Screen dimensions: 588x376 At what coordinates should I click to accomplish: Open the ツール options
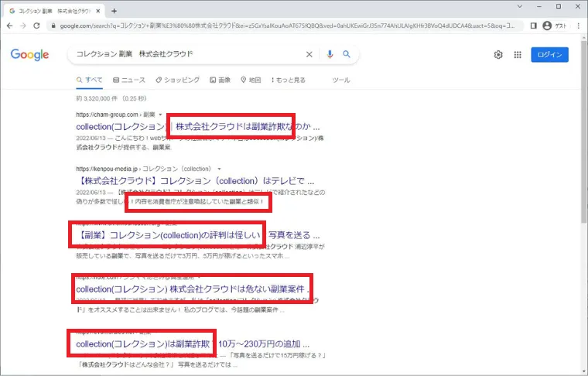pos(341,80)
